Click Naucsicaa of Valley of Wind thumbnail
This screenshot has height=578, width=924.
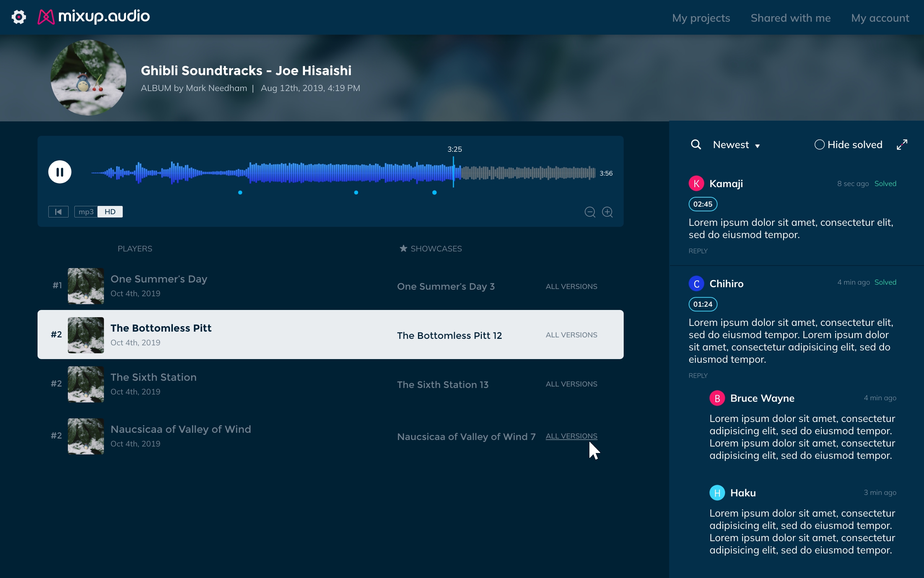[86, 436]
